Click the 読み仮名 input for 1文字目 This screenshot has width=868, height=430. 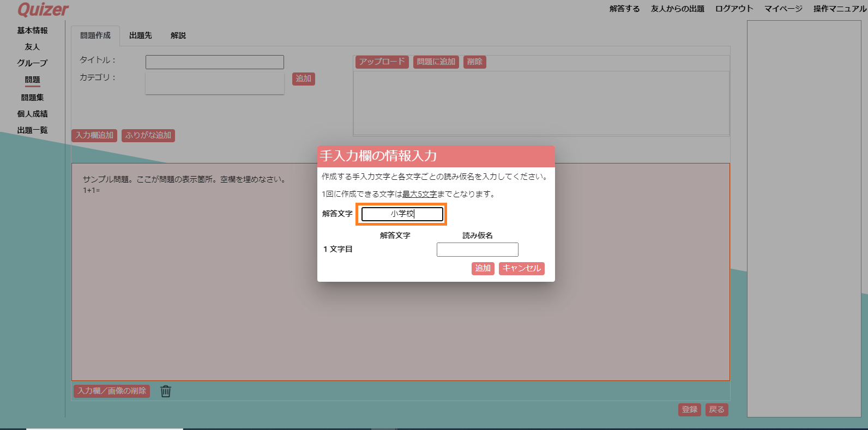pos(478,250)
